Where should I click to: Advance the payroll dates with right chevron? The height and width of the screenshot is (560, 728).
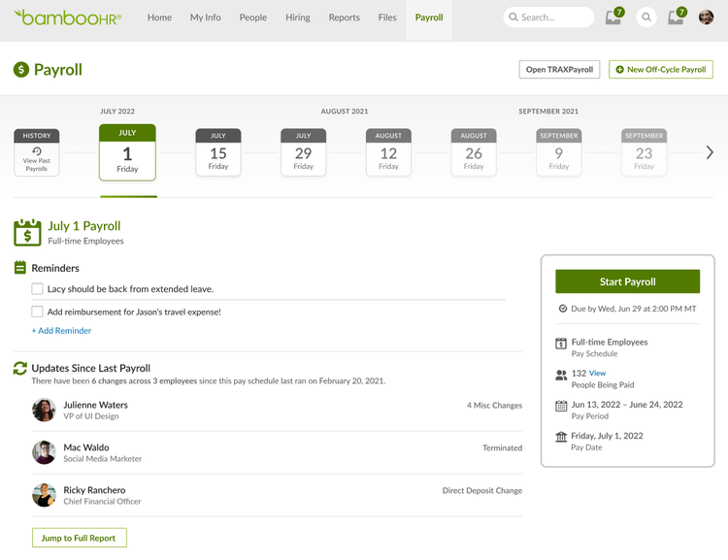click(710, 152)
